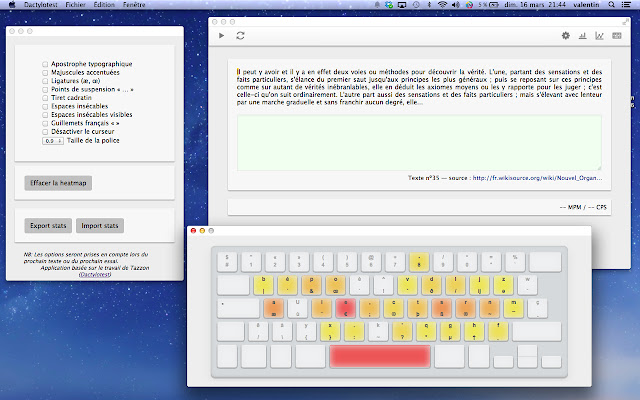Toggle Points de suspension checkbox
Screen dimensions: 640x400
pyautogui.click(x=45, y=89)
